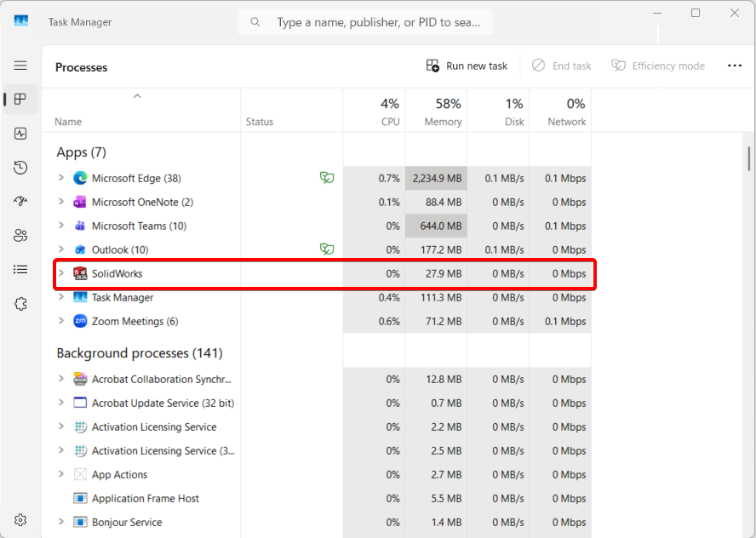Click the Microsoft Teams app icon
This screenshot has width=756, height=538.
pyautogui.click(x=80, y=226)
